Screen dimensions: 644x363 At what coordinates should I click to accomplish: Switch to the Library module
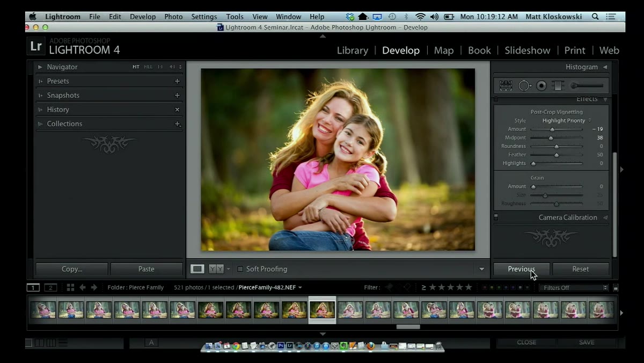(x=353, y=50)
